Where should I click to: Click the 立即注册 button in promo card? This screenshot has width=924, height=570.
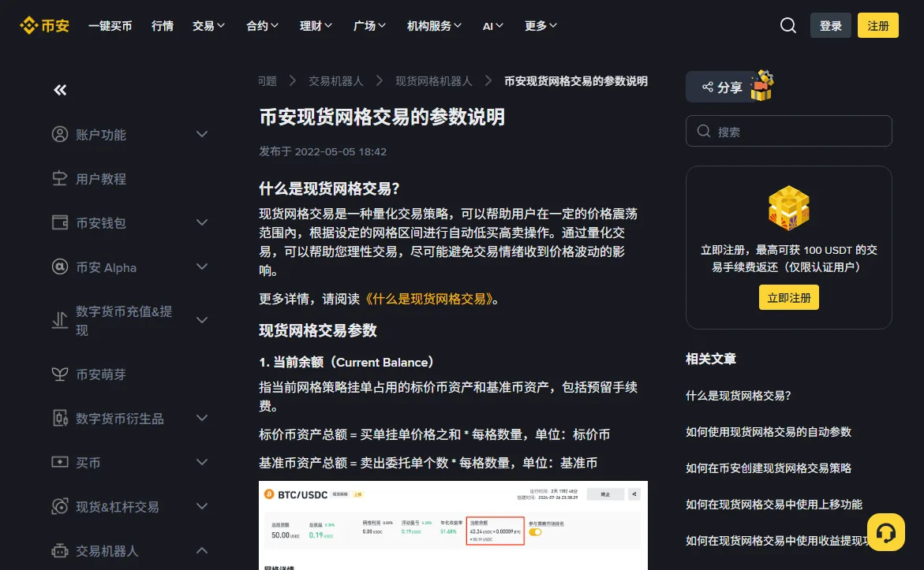788,297
